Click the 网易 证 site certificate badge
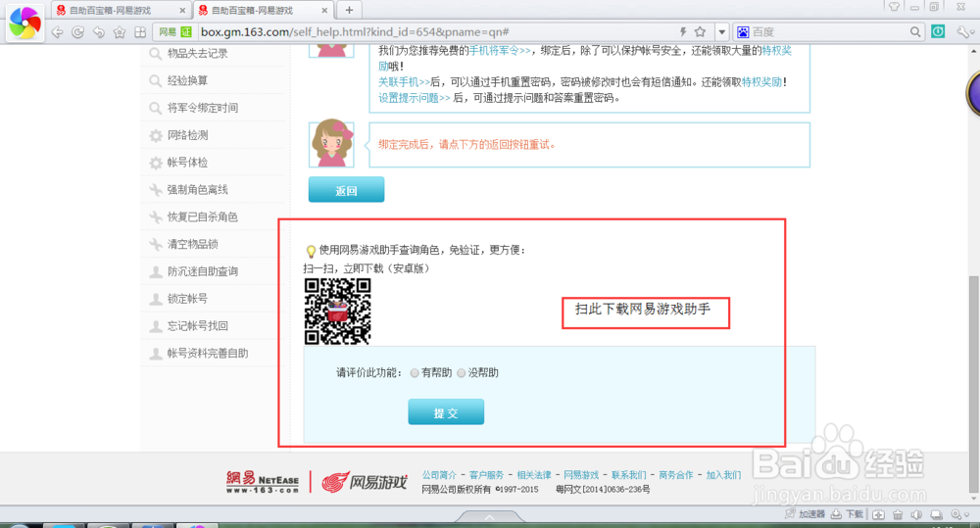The width and height of the screenshot is (980, 528). point(174,32)
